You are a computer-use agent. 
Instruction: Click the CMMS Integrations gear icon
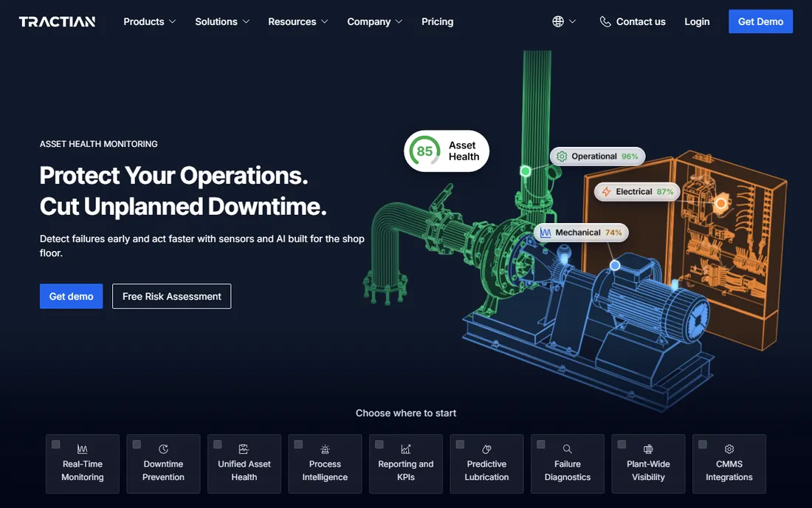click(x=729, y=449)
